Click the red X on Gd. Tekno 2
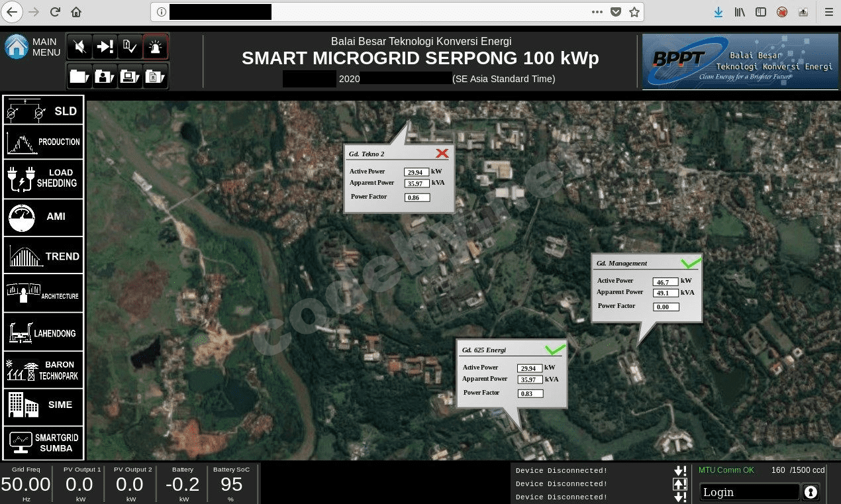The width and height of the screenshot is (841, 504). pos(442,154)
